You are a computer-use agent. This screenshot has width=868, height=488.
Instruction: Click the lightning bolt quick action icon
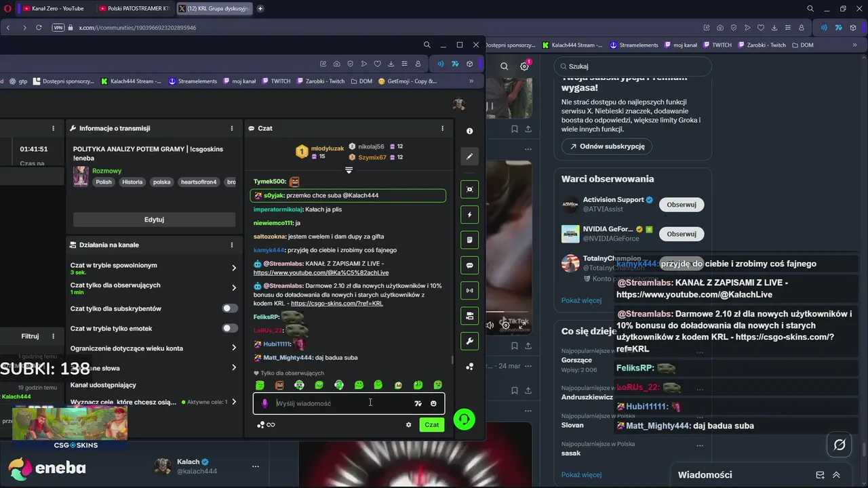pos(469,215)
